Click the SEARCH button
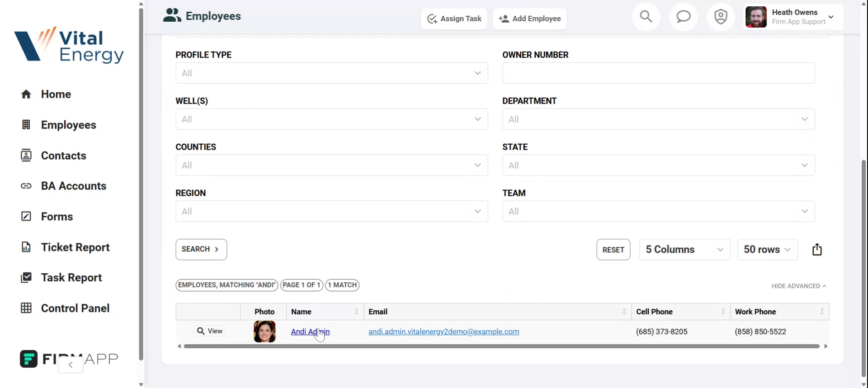 (x=201, y=249)
